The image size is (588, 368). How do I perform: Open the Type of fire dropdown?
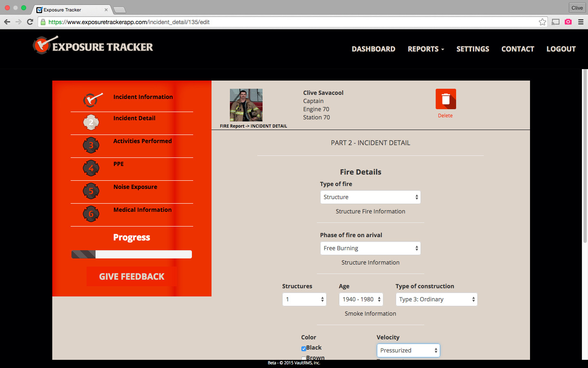point(370,197)
